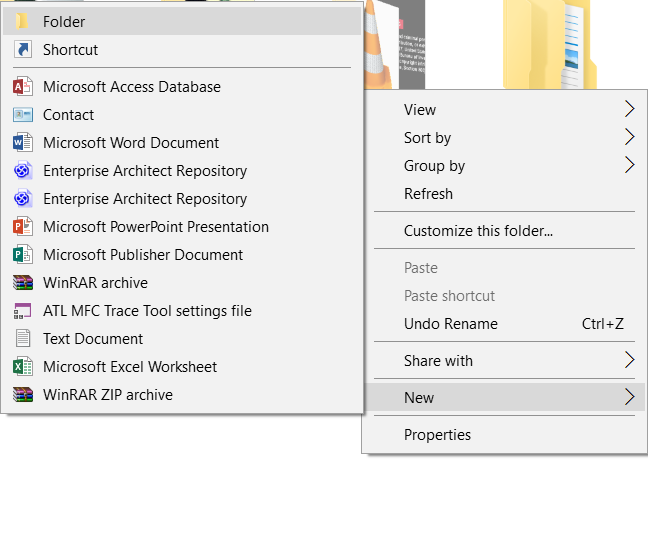Click the Shortcut arrow icon

click(x=23, y=49)
